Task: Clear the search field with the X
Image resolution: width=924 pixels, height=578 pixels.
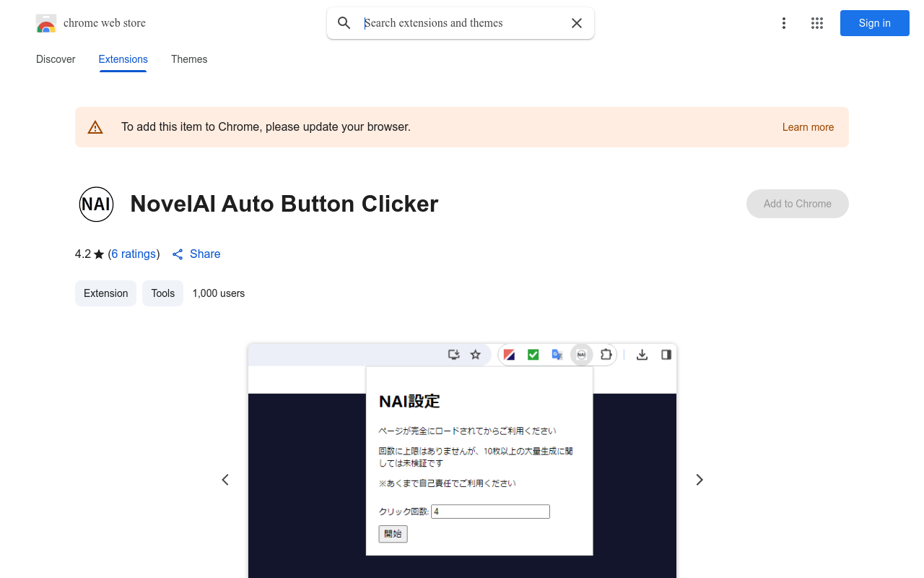Action: (577, 23)
